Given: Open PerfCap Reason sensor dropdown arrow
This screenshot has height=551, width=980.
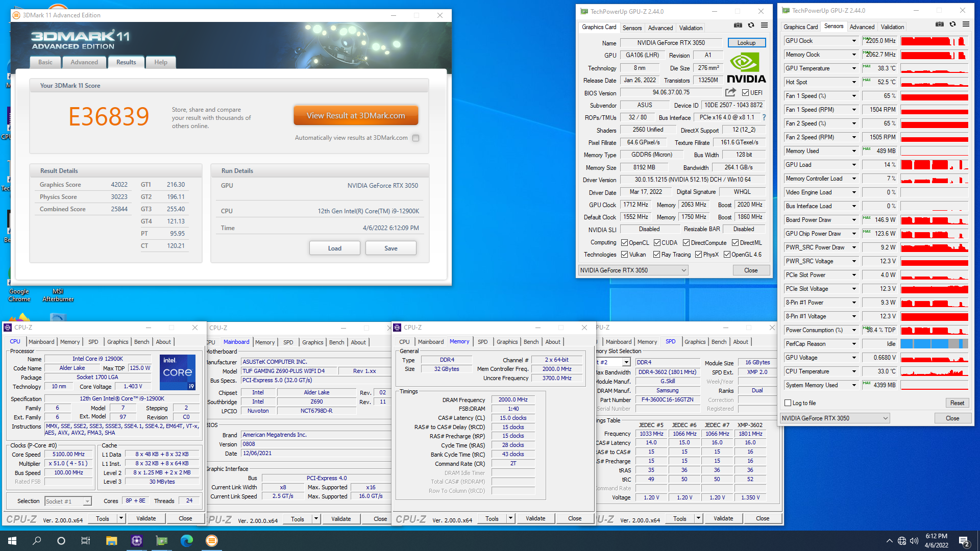Looking at the screenshot, I should [853, 344].
